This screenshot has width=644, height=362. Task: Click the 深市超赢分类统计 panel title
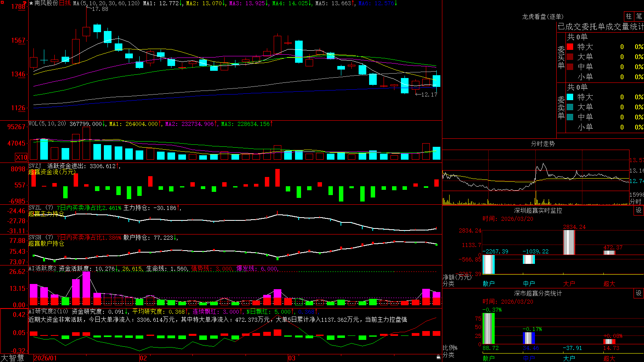[538, 293]
